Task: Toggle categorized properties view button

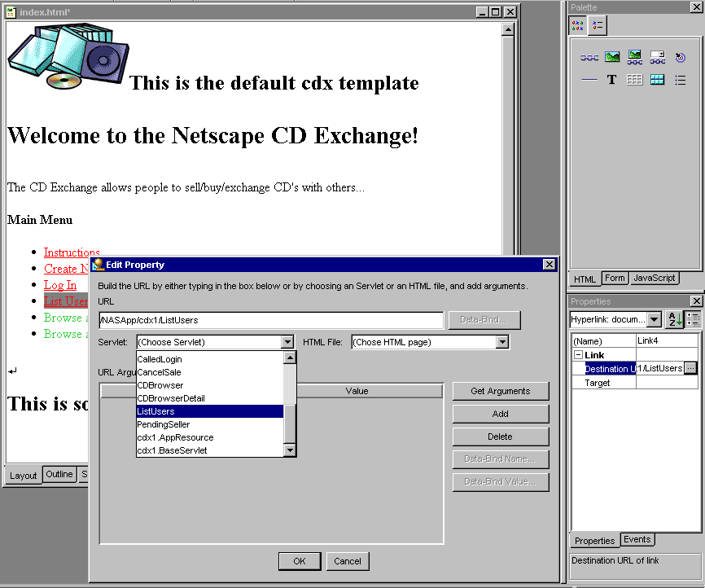Action: [x=693, y=319]
